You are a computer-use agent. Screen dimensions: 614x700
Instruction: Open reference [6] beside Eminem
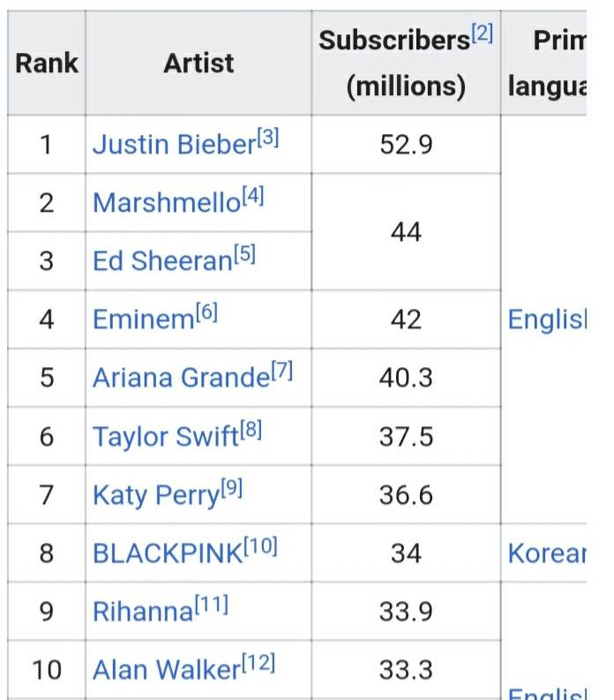pyautogui.click(x=206, y=312)
